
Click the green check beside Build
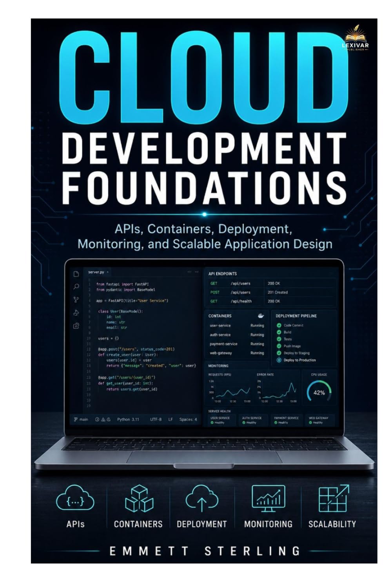click(279, 332)
